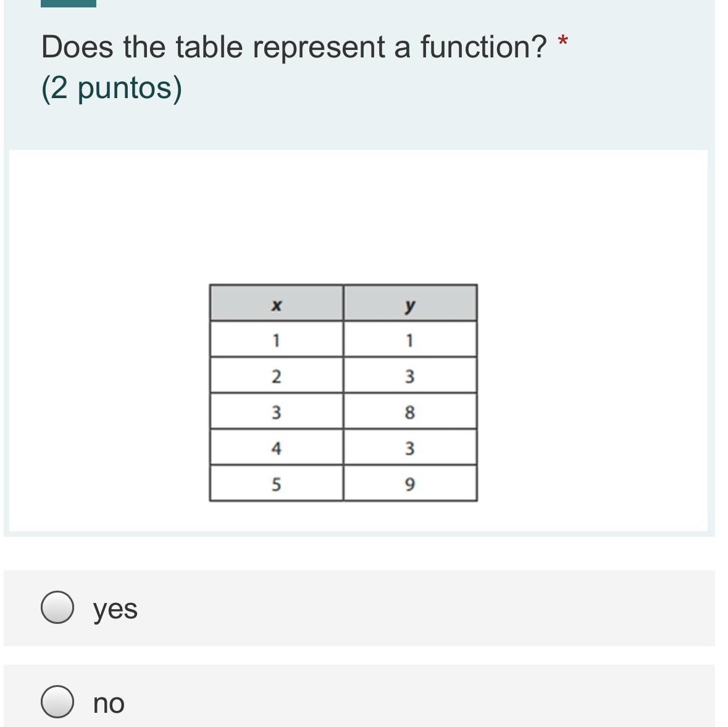
Task: Click the "no" answer label text
Action: tap(109, 703)
